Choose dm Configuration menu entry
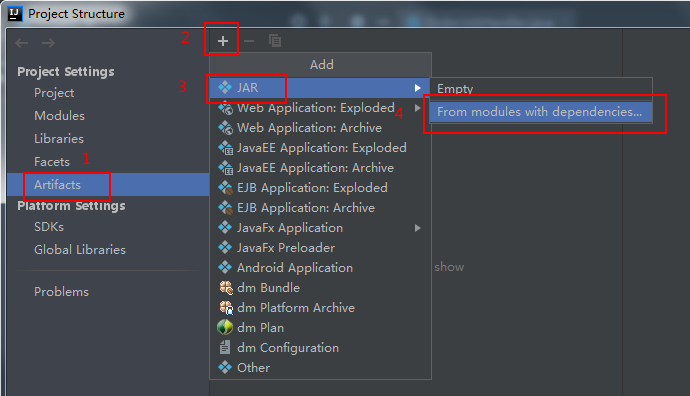690x396 pixels. coord(320,348)
